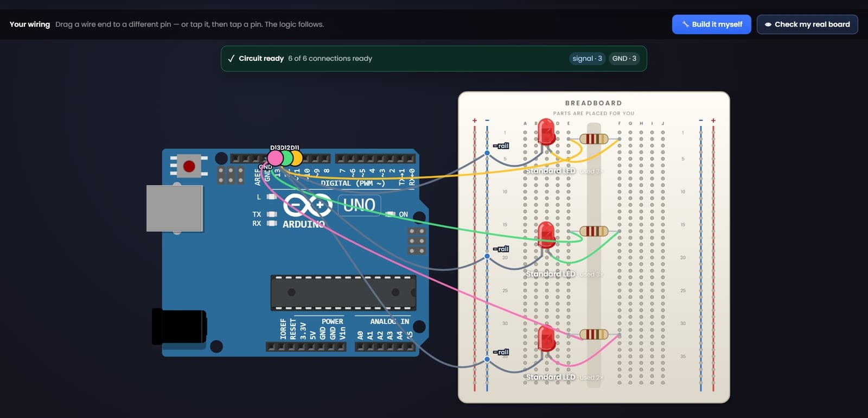Click the A0 analog pin label
This screenshot has height=418, width=868.
(360, 335)
